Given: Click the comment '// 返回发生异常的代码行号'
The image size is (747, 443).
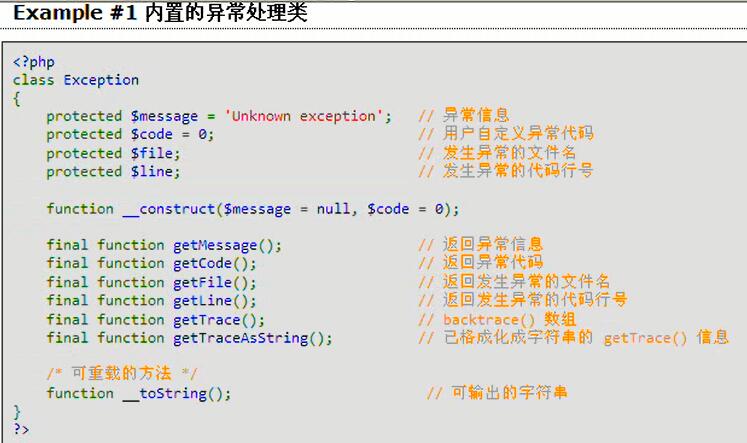Looking at the screenshot, I should point(523,300).
